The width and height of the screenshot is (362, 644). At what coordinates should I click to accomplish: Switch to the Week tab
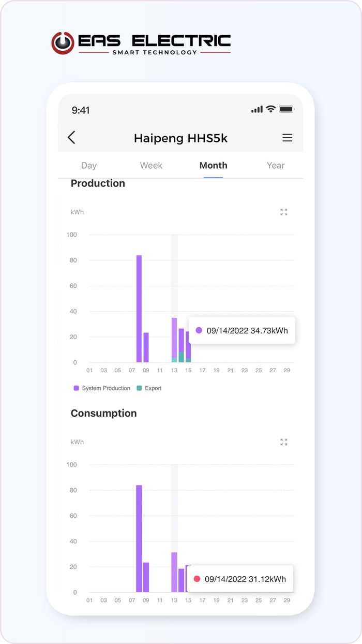[151, 166]
